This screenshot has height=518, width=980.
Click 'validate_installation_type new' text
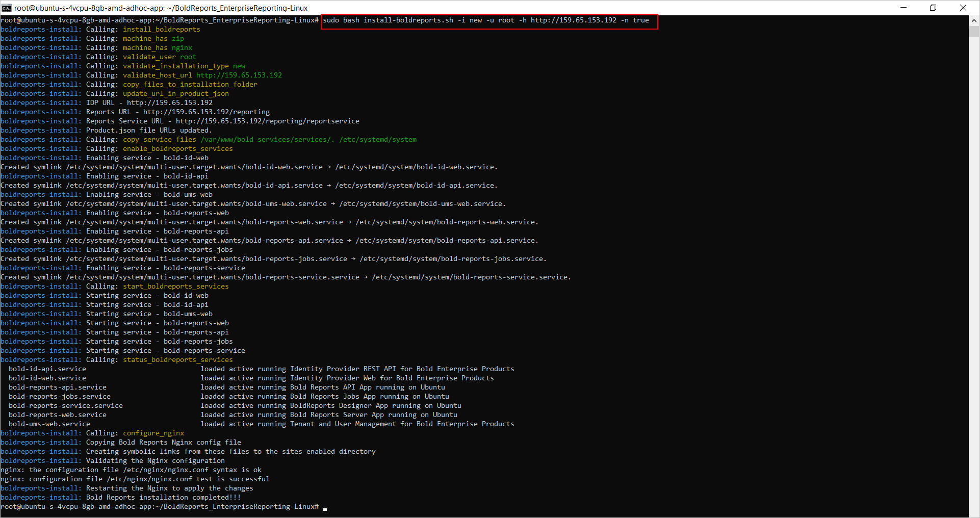(x=184, y=66)
